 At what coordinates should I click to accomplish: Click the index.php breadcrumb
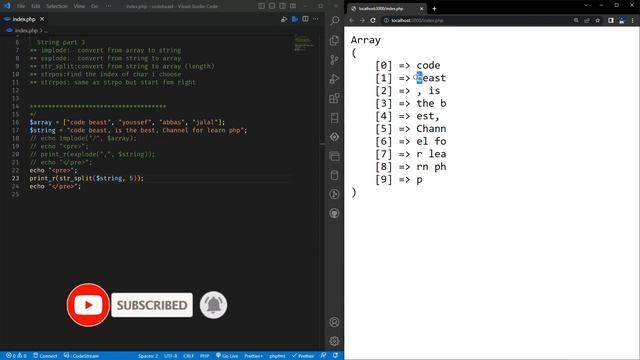[26, 31]
